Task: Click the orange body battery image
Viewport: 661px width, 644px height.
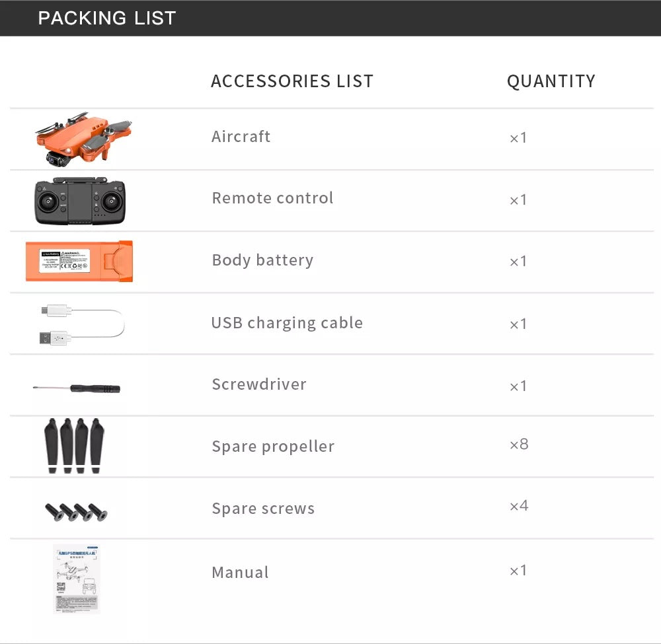Action: (x=79, y=261)
